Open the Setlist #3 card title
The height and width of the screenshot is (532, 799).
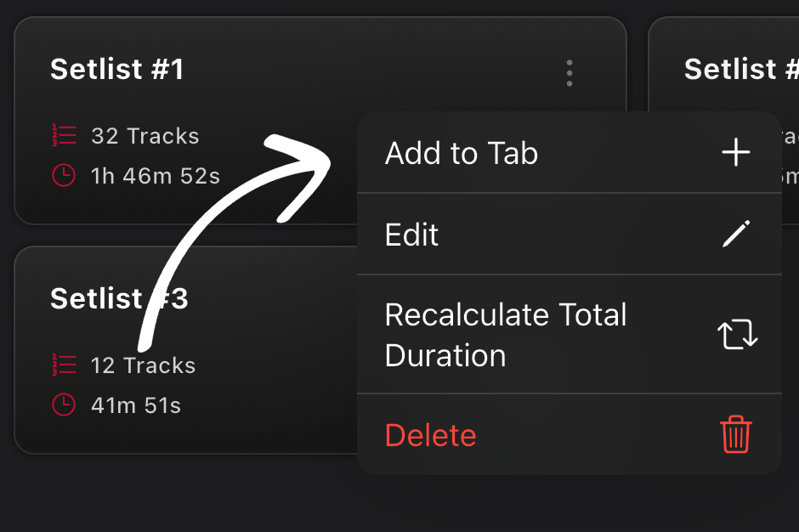tap(119, 298)
